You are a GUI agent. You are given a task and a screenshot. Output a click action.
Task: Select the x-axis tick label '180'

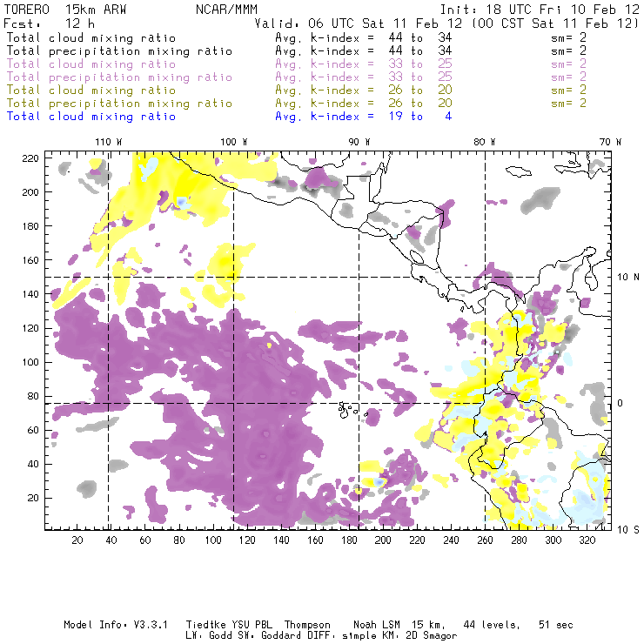tap(349, 540)
